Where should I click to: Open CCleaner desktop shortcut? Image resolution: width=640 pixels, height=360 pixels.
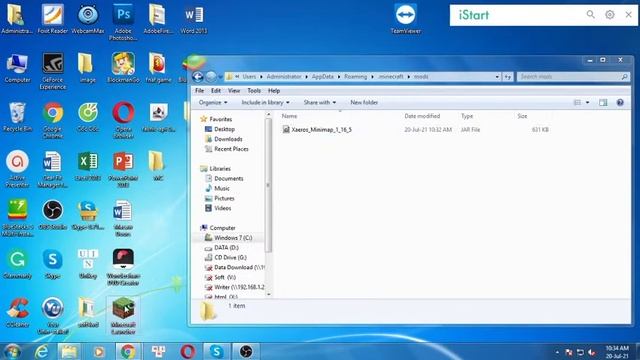[17, 313]
